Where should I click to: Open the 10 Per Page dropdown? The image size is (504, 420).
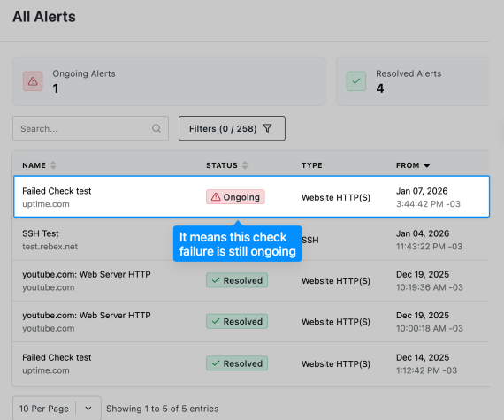57,409
